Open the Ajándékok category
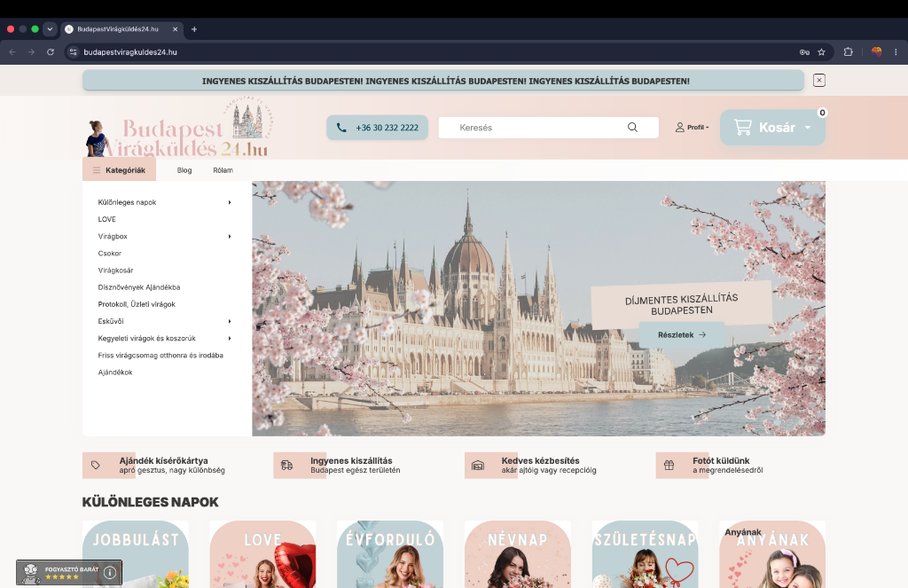Viewport: 908px width, 588px height. coord(115,372)
